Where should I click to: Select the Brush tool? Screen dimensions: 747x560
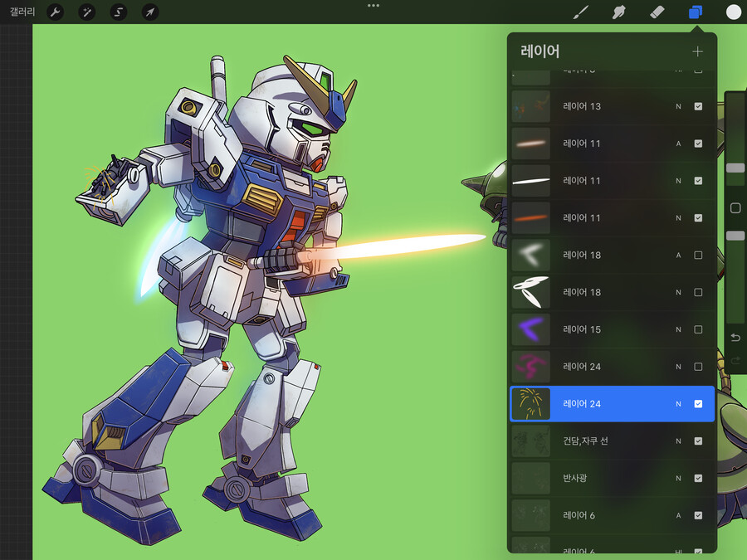point(580,12)
